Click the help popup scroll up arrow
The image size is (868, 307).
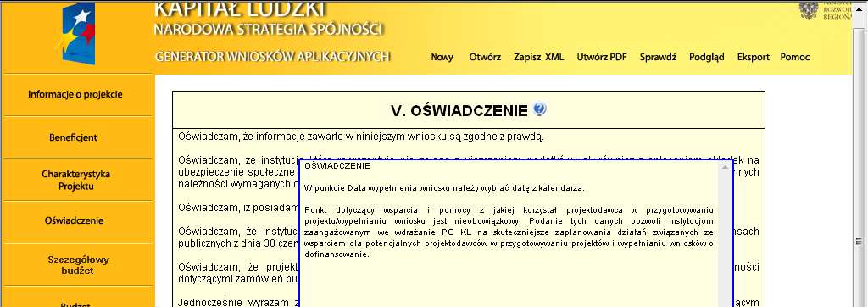(x=726, y=167)
